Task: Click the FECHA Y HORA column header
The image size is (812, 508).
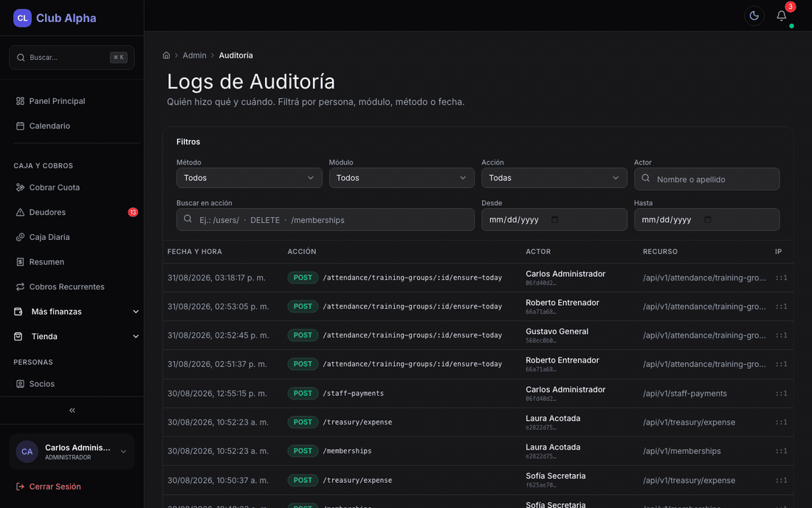Action: point(195,252)
